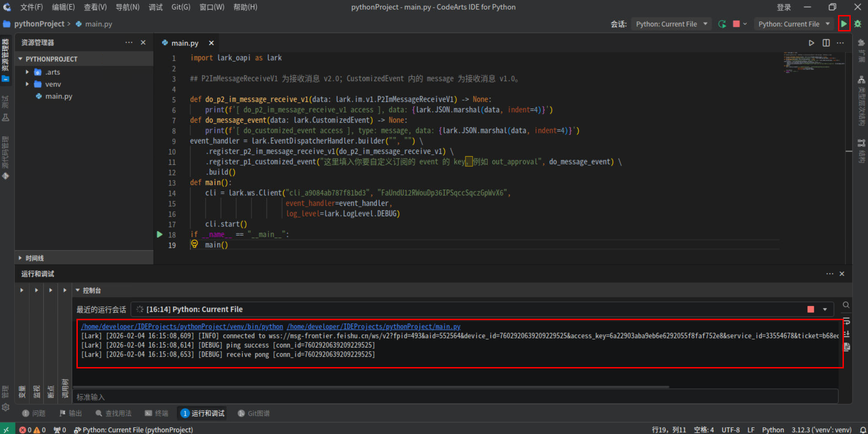Switch to the Git图谱 tab
Screen dimensions: 868x434
tap(254, 413)
